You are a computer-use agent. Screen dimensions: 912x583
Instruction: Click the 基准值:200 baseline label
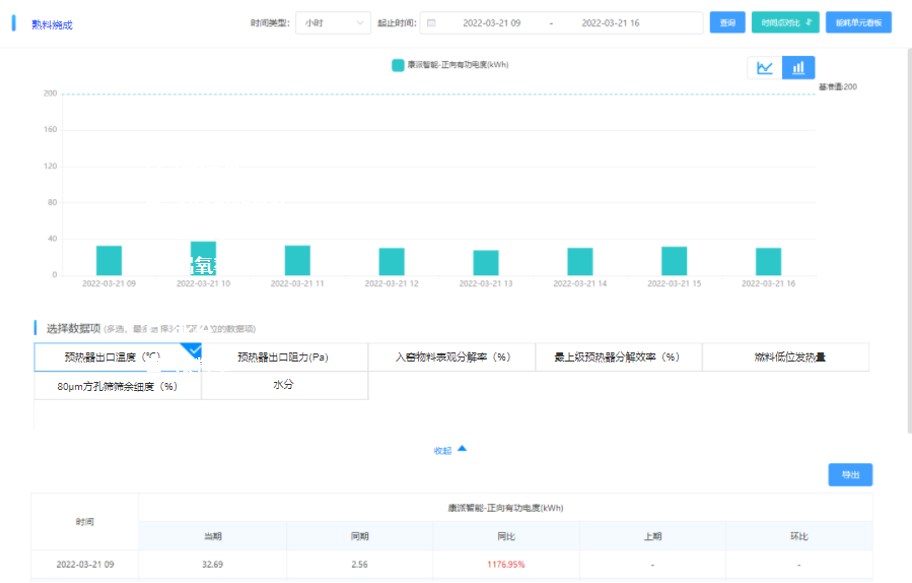(838, 87)
